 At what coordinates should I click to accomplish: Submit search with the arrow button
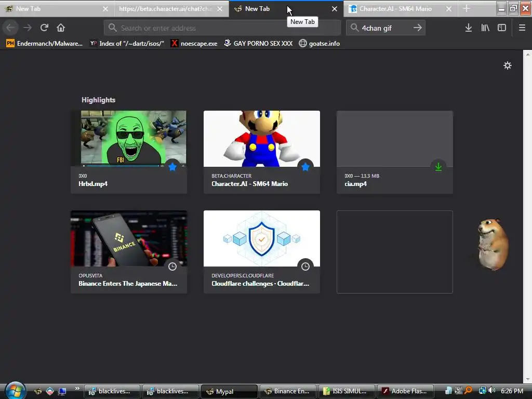click(x=418, y=28)
